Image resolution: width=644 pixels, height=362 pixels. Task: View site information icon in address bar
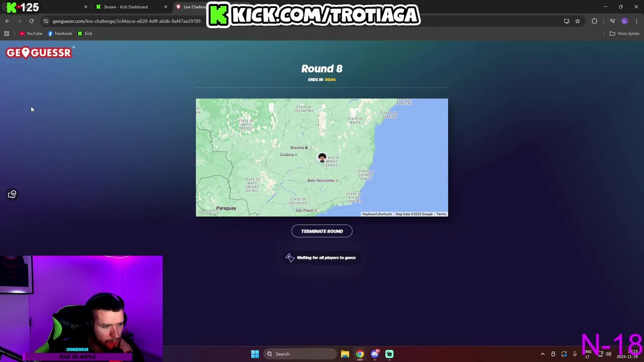46,21
